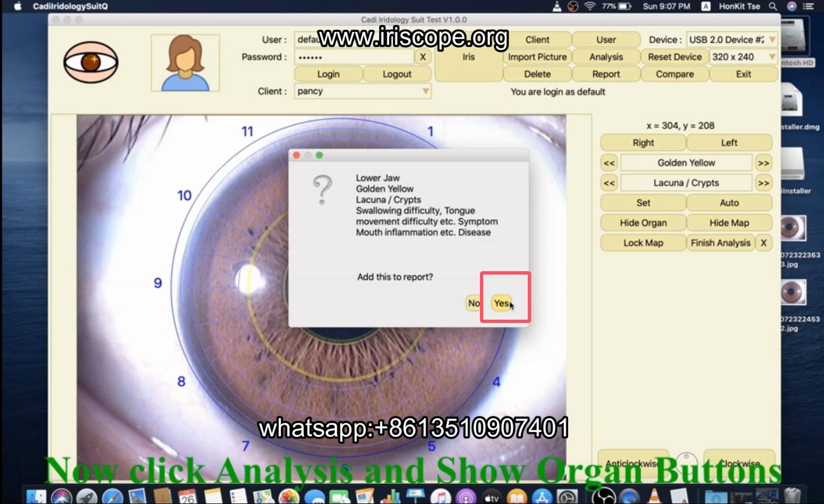This screenshot has width=824, height=504.
Task: Click the >> arrow beside Golden Yellow
Action: tap(763, 163)
